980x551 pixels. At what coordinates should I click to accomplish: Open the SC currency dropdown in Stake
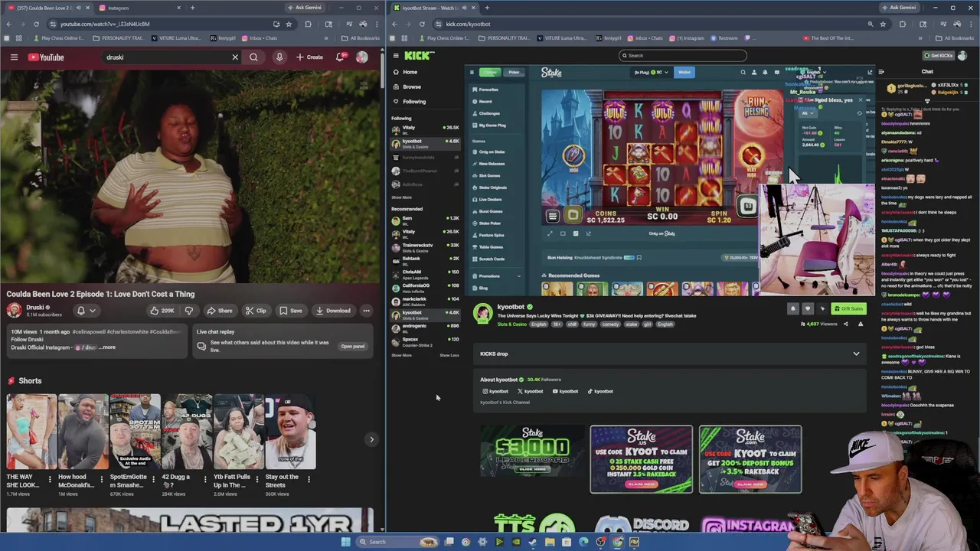click(651, 72)
